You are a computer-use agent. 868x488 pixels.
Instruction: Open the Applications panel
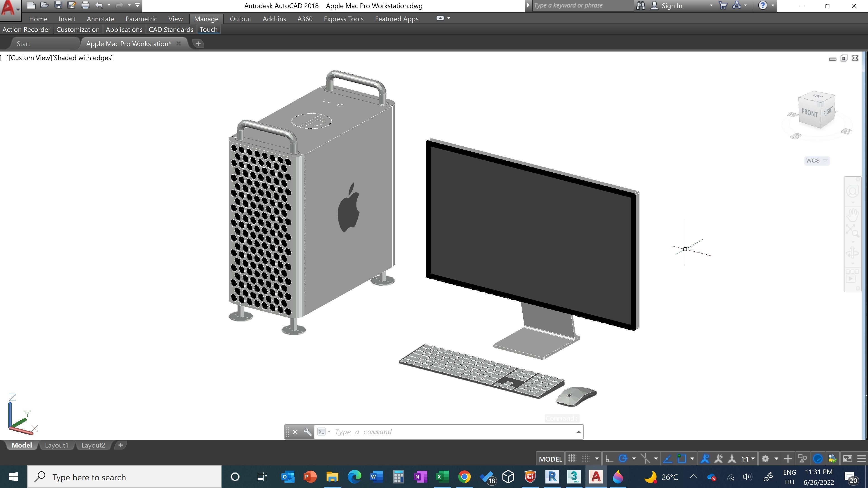pyautogui.click(x=124, y=30)
